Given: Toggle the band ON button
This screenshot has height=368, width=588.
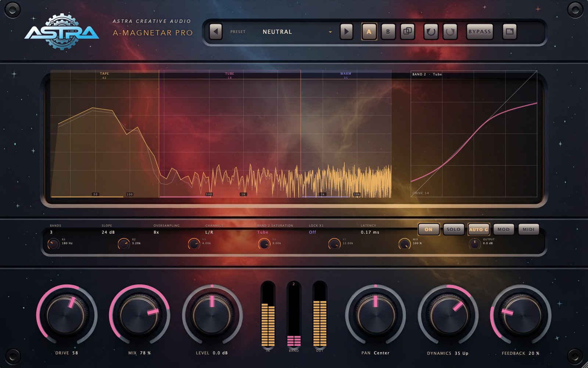Looking at the screenshot, I should coord(429,229).
